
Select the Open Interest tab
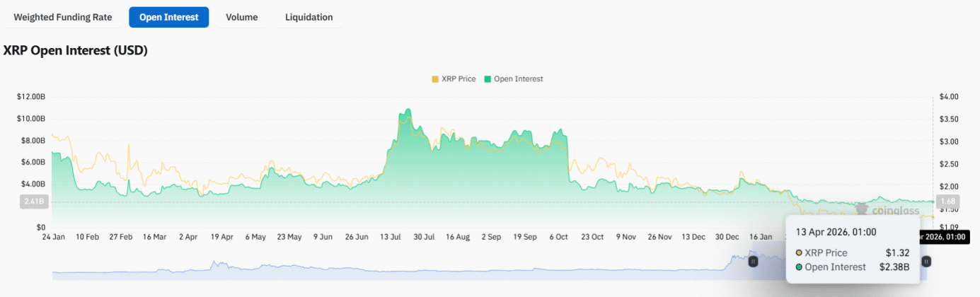tap(168, 17)
